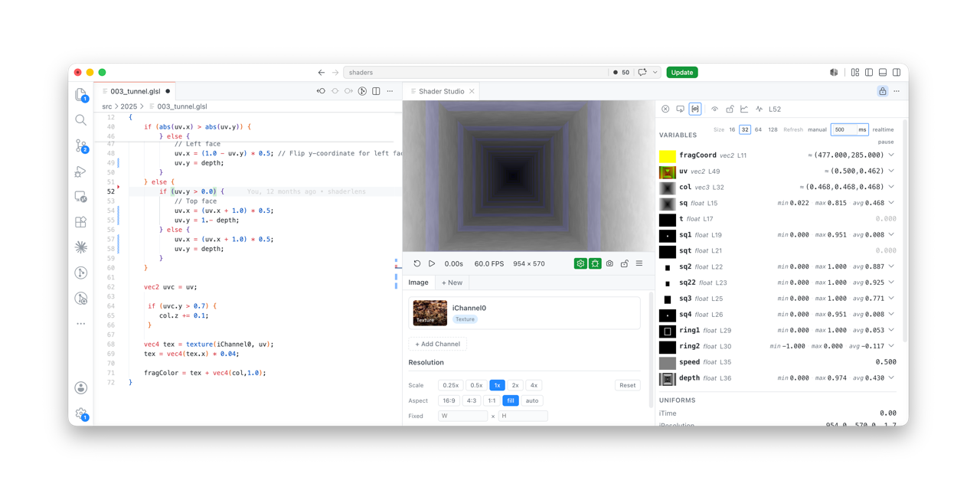
Task: Switch to the 003_tunnel.glsl editor tab
Action: click(x=135, y=91)
